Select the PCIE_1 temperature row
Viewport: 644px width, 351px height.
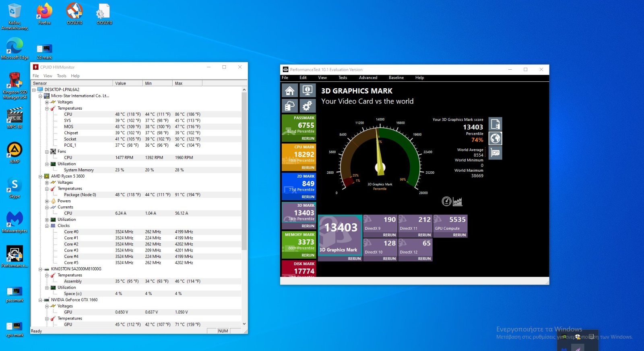click(x=136, y=145)
